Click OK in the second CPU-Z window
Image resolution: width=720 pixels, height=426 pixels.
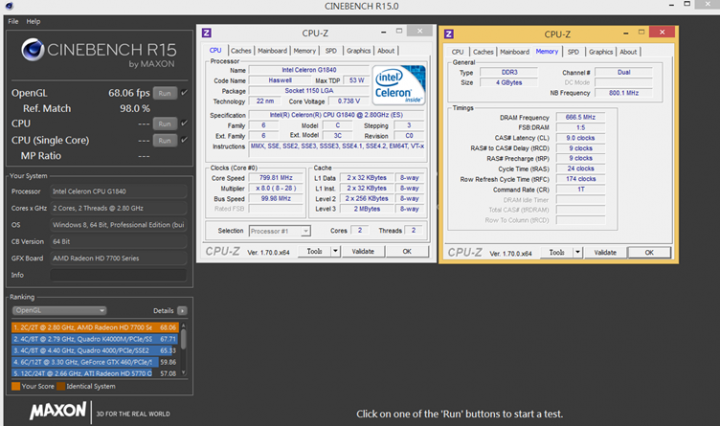[649, 252]
